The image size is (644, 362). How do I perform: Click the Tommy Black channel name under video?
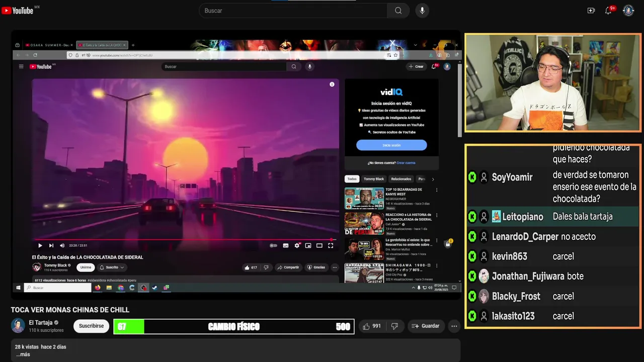[x=55, y=265]
